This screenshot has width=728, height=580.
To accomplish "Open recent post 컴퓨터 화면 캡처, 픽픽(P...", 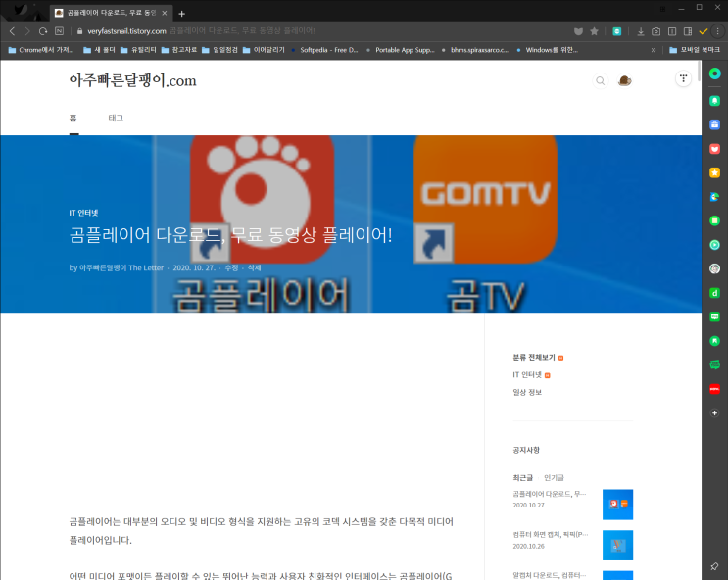I will point(551,535).
